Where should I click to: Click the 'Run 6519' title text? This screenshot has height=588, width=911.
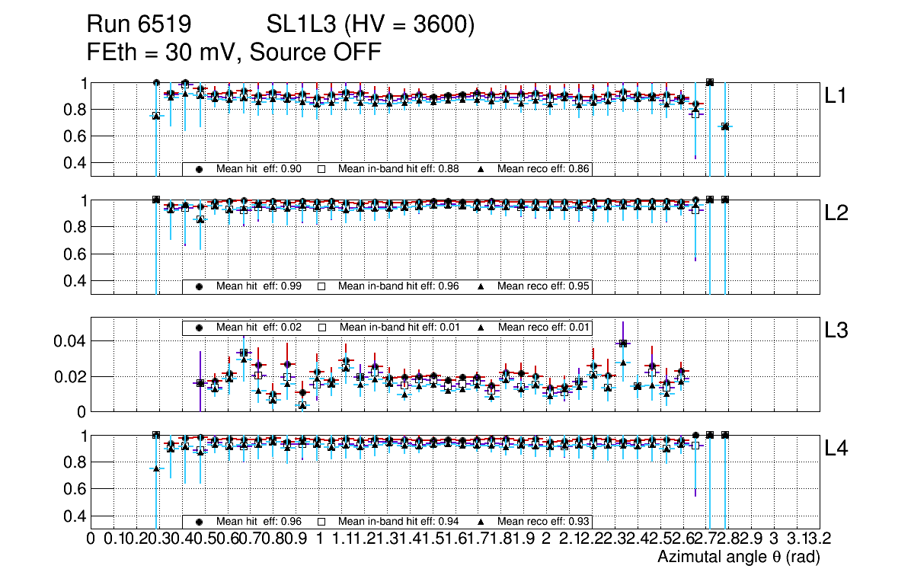pos(137,25)
